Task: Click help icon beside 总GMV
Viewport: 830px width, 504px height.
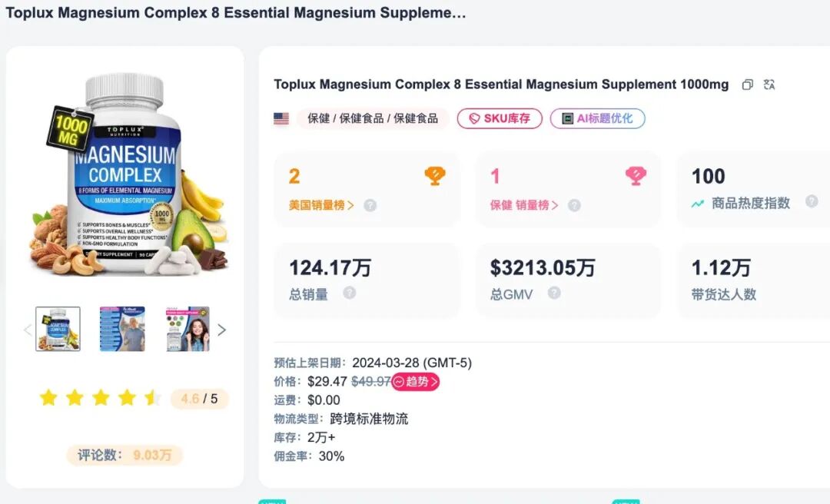Action: coord(554,293)
